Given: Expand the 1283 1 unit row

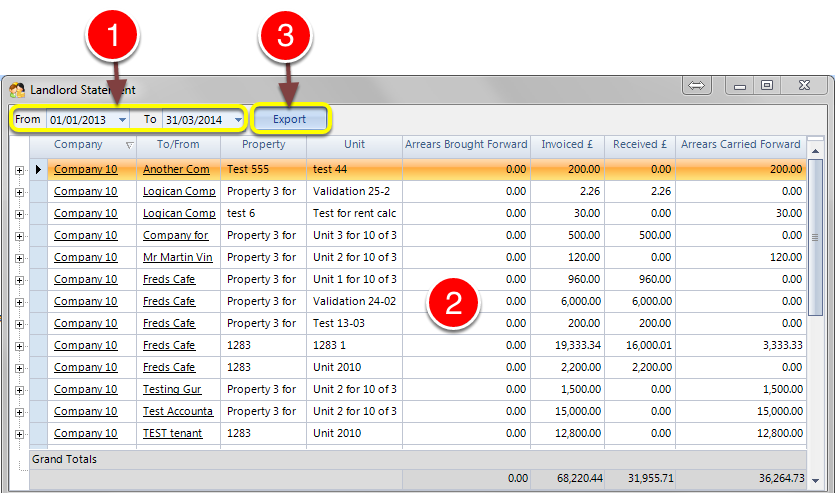Looking at the screenshot, I should 19,347.
